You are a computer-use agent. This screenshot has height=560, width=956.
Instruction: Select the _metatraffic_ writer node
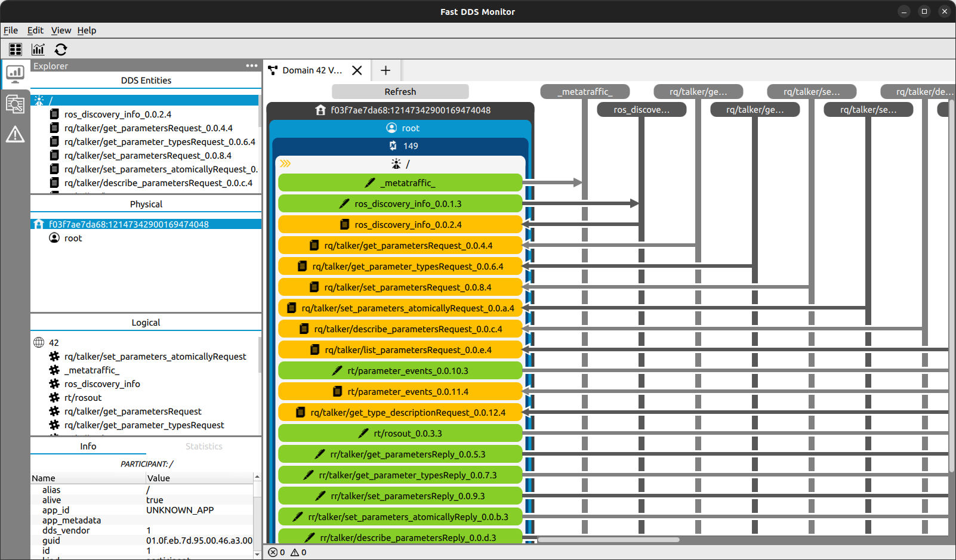point(400,183)
